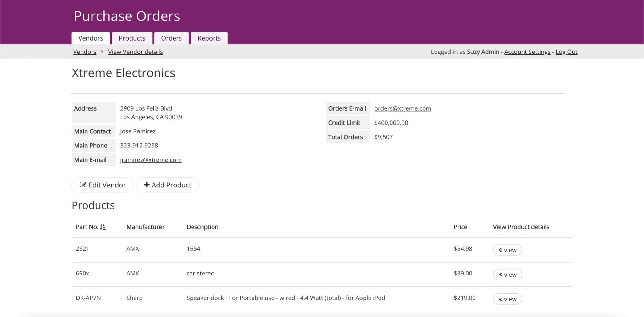Click the sort icon next to Part No.

[x=103, y=226]
